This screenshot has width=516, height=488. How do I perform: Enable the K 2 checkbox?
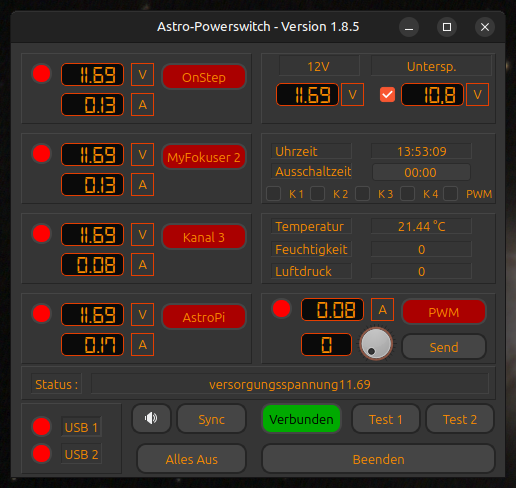pyautogui.click(x=317, y=194)
